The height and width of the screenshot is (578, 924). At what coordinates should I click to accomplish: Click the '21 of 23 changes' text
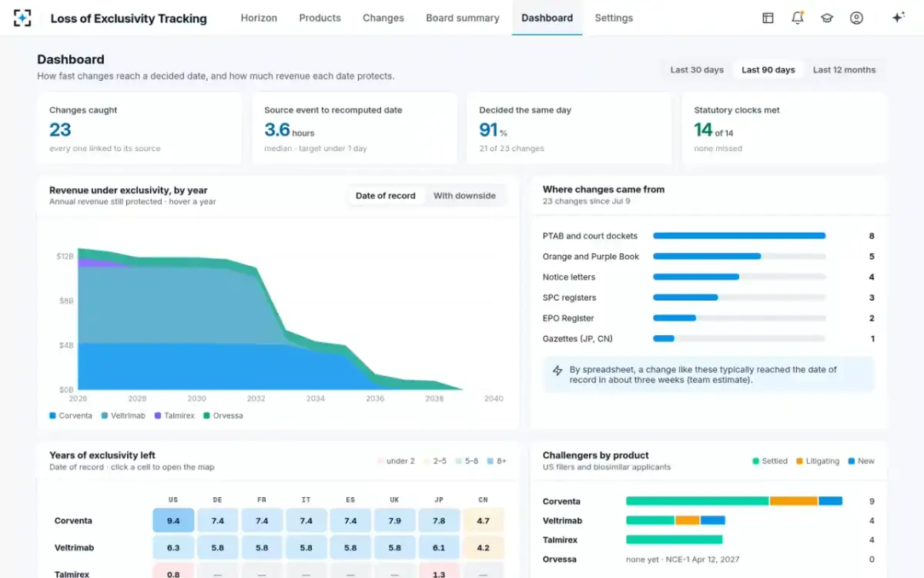tap(511, 149)
